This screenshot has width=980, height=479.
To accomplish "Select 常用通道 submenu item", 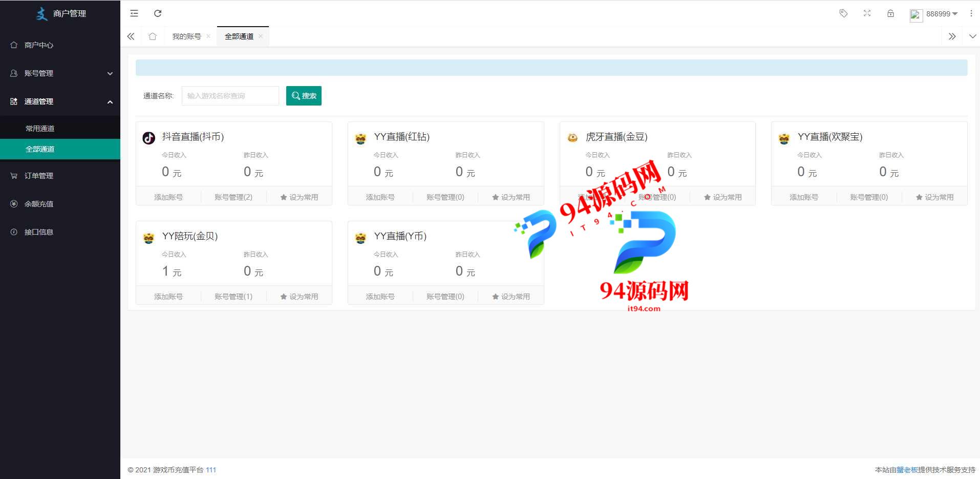I will 60,129.
